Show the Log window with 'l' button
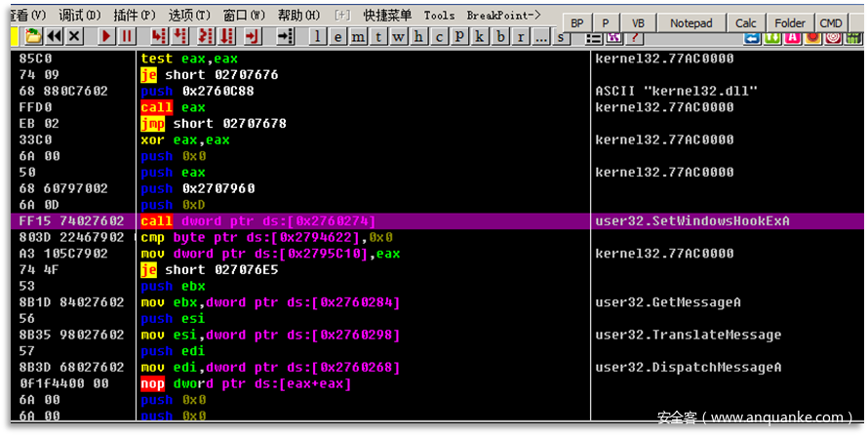 pyautogui.click(x=318, y=36)
